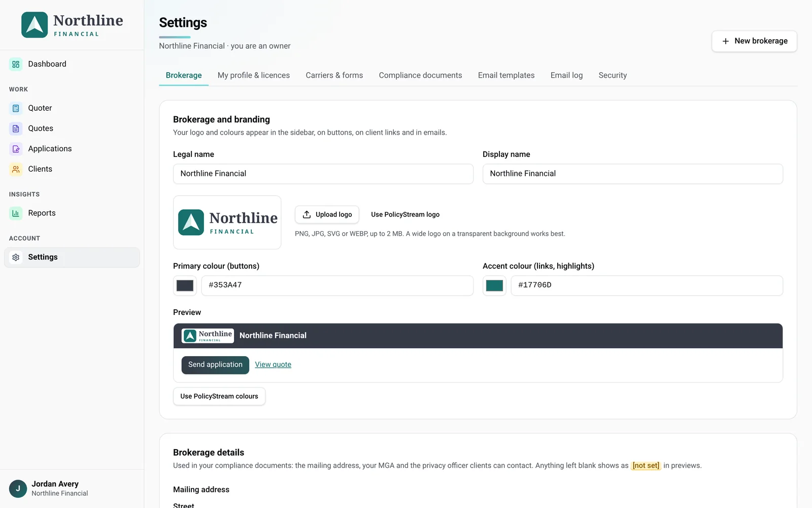Go to the Security tab

coord(613,75)
